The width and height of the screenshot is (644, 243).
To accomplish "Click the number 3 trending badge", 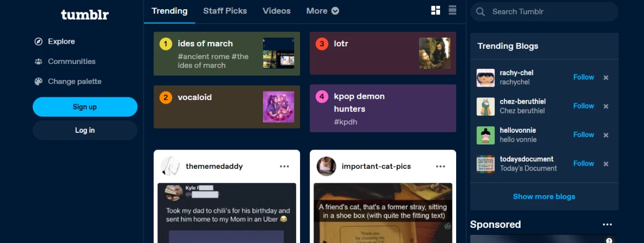I will 322,44.
